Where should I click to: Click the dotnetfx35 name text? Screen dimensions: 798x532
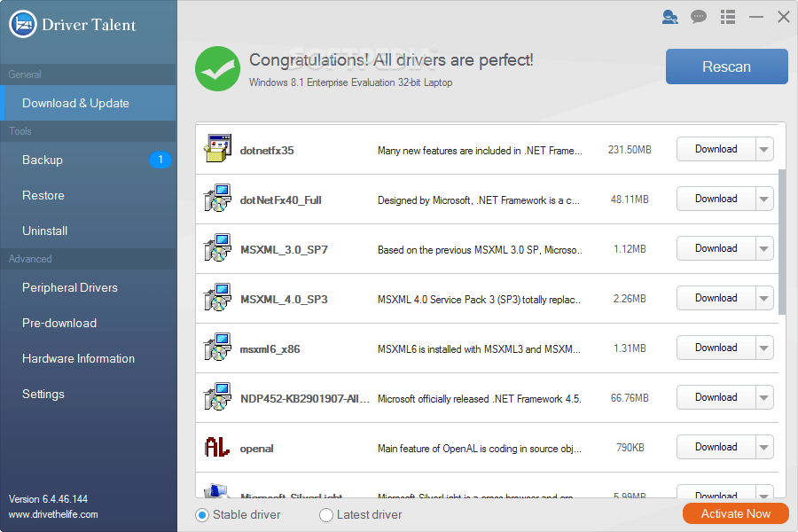[x=267, y=151]
